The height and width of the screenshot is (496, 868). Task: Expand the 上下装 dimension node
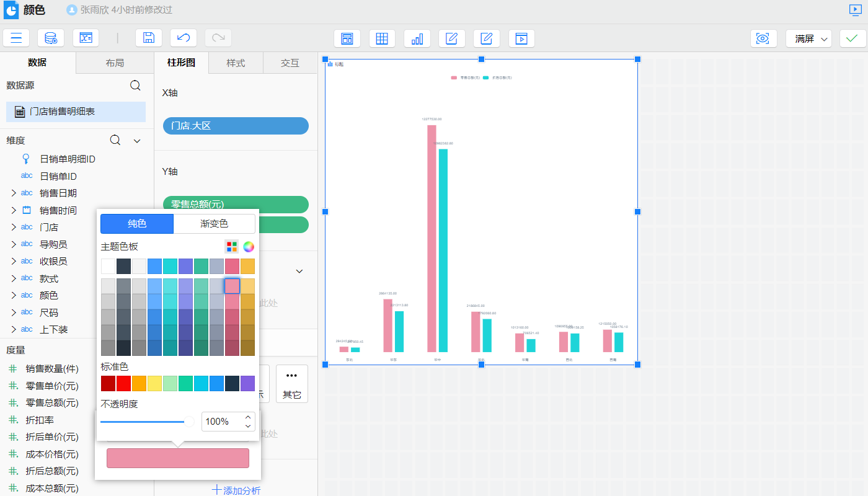13,330
